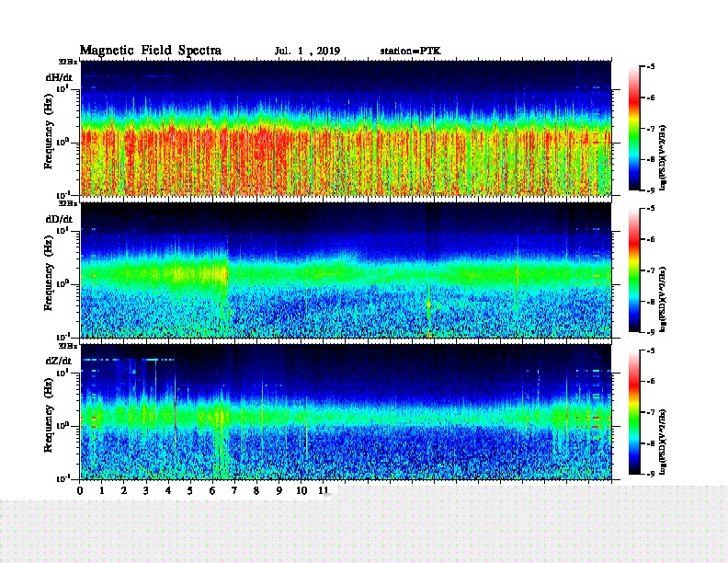This screenshot has width=728, height=563.
Task: Click the dH/dt panel label
Action: 59,77
